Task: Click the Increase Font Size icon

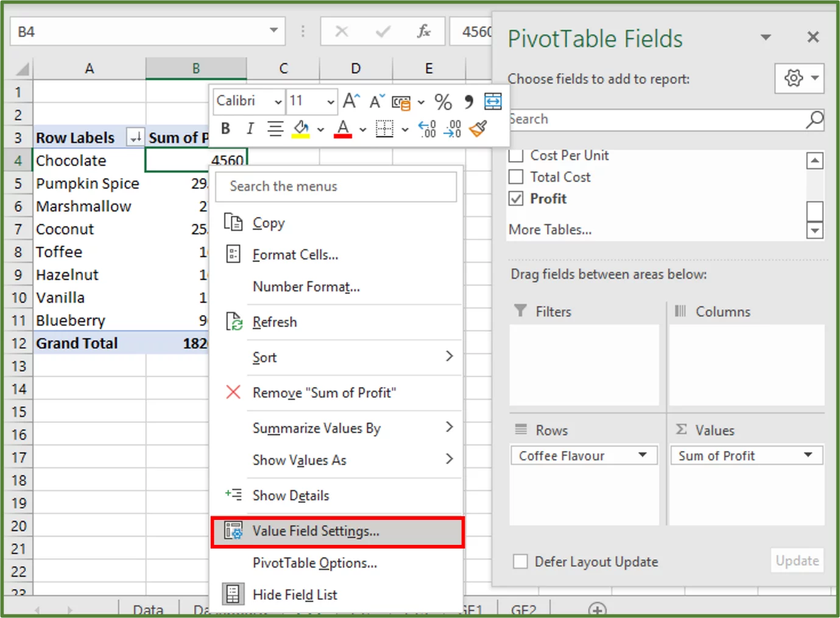Action: [x=350, y=101]
